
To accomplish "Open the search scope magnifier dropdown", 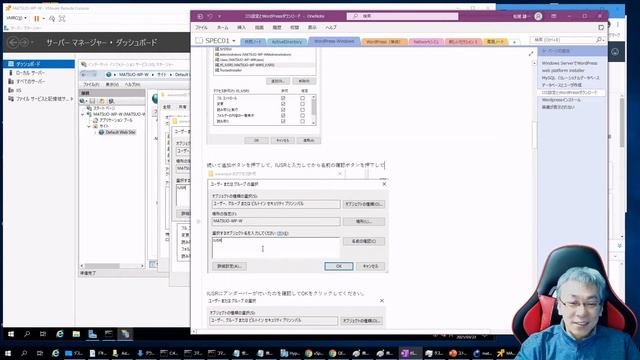I will click(599, 40).
